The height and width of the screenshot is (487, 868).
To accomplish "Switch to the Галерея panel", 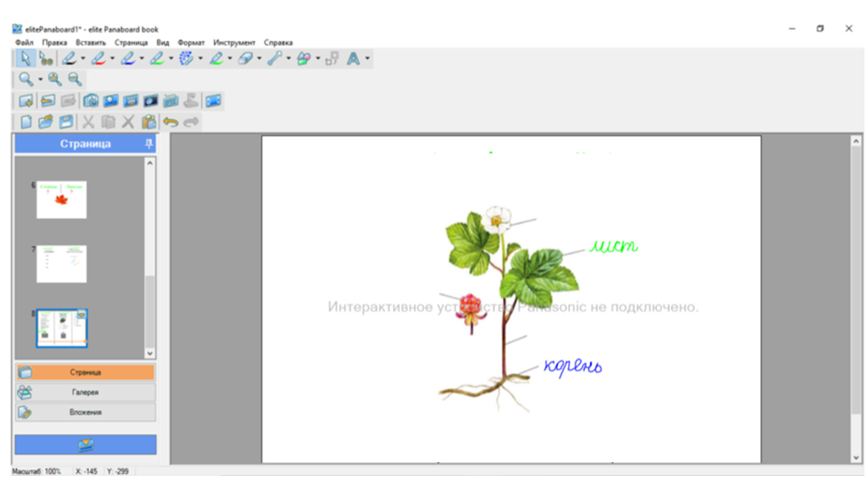I will click(85, 392).
